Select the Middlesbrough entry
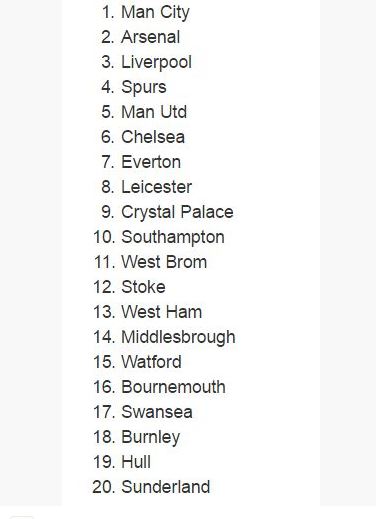Screen dimensions: 376x519 [x=178, y=338]
